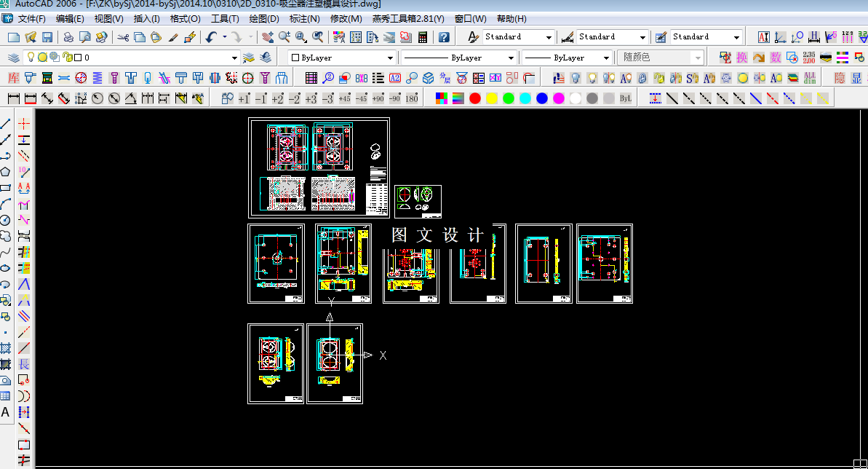This screenshot has height=469, width=868.
Task: Open the 绘图(D) menu
Action: (x=264, y=18)
